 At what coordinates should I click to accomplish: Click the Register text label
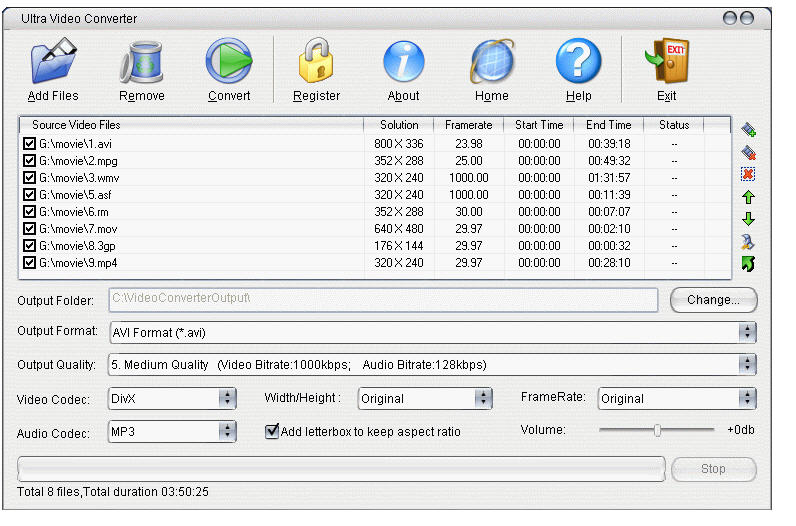click(316, 96)
